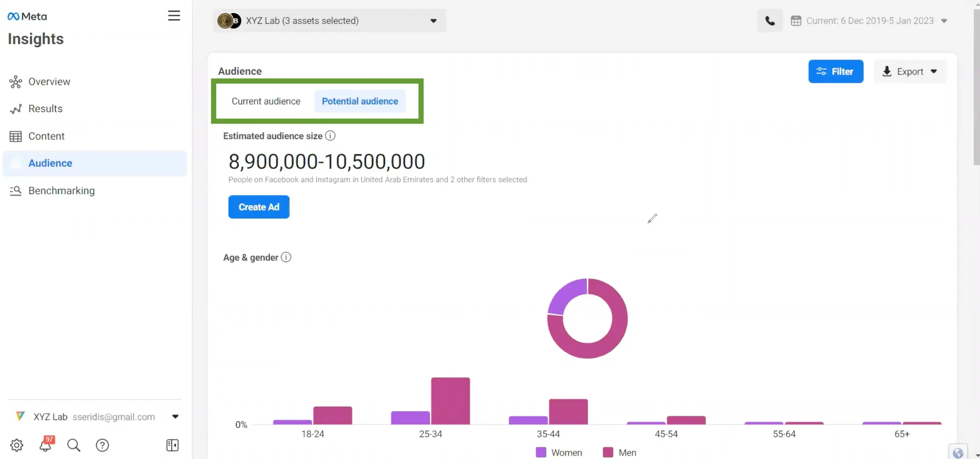Click the globe icon at bottom right
Viewport: 980px width, 459px height.
[957, 452]
